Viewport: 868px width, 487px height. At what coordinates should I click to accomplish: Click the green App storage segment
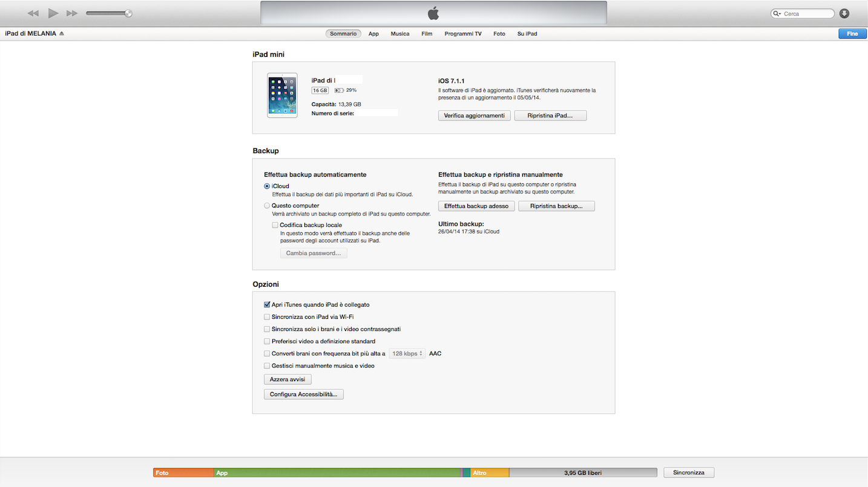[x=338, y=472]
